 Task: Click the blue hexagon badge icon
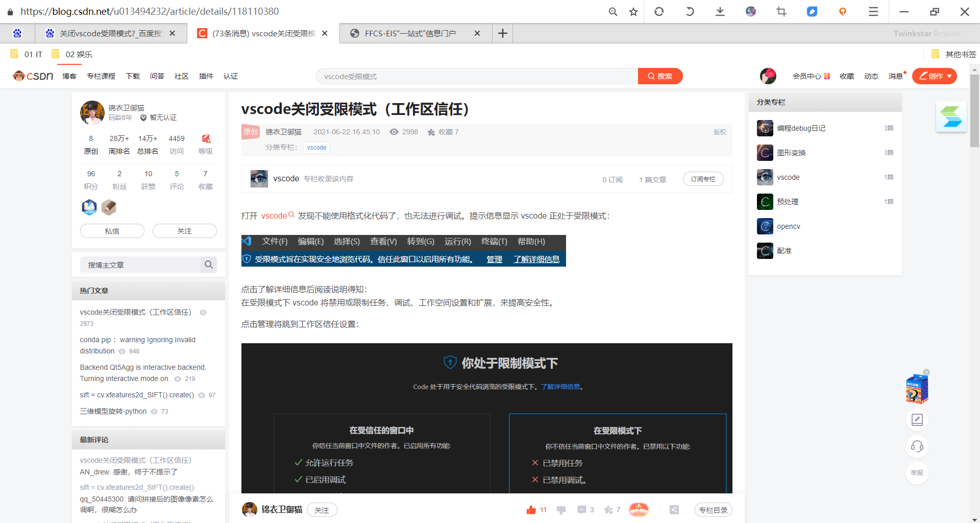pyautogui.click(x=89, y=207)
